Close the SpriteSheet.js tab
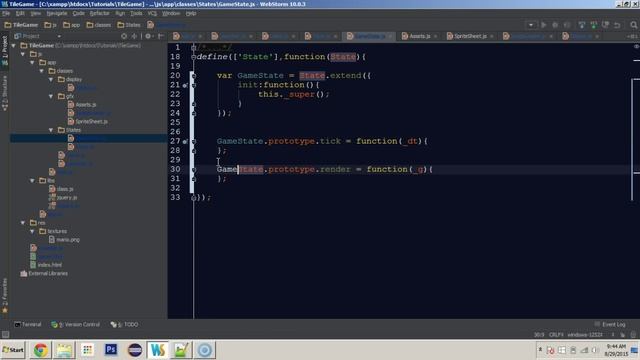Image resolution: width=640 pixels, height=360 pixels. (491, 36)
